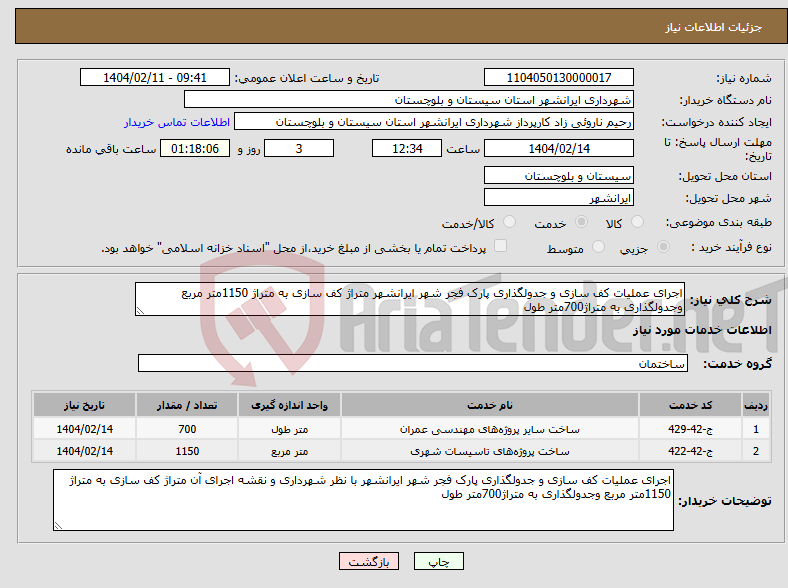This screenshot has height=588, width=788.
Task: Click the شهر محل تحویل field ایرانشهر
Action: pyautogui.click(x=558, y=197)
